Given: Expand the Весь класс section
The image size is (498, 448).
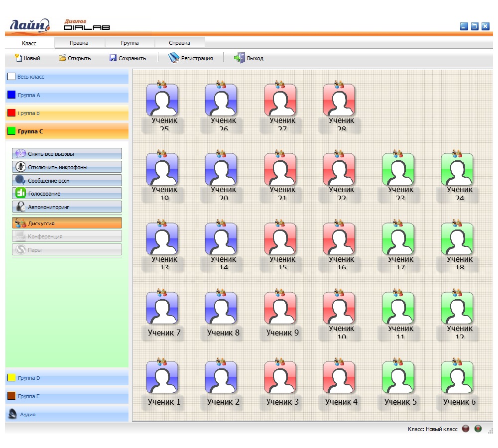Looking at the screenshot, I should click(x=67, y=77).
